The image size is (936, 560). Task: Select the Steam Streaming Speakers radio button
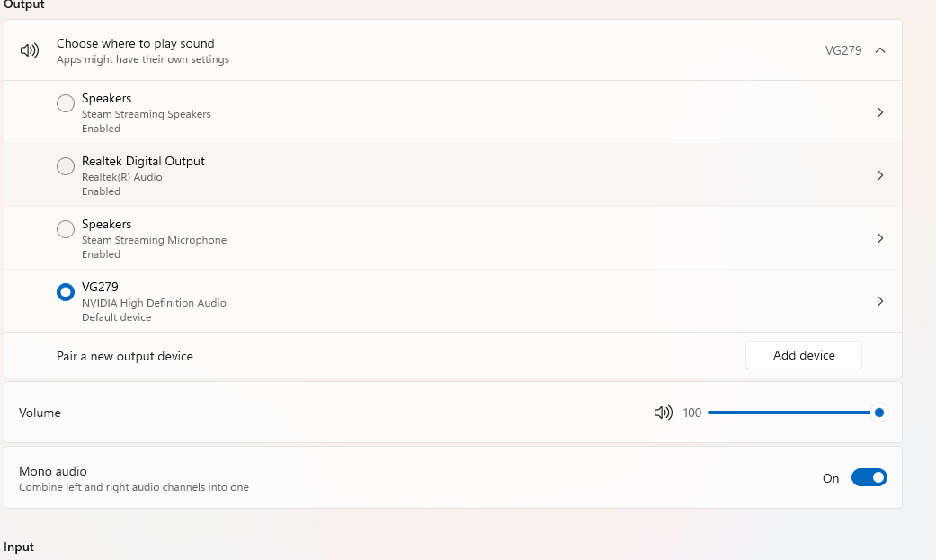[66, 103]
